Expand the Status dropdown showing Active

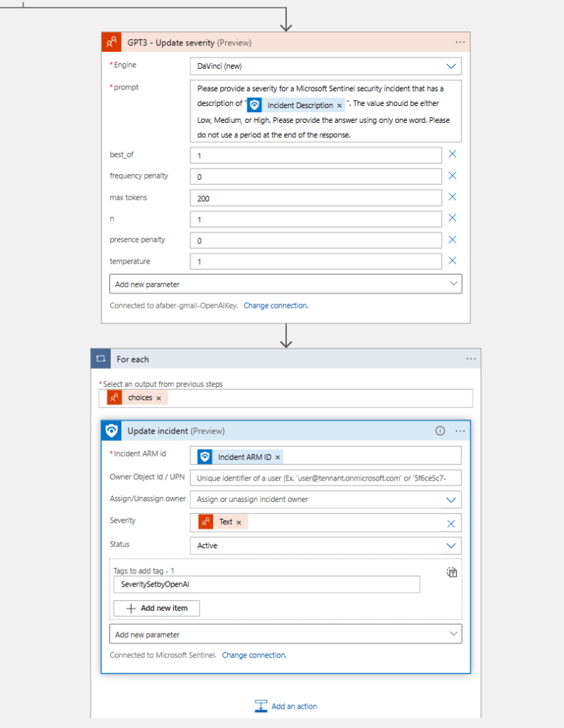tap(450, 546)
